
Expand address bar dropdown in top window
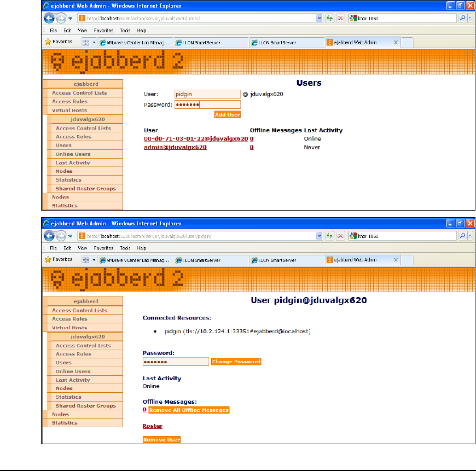point(319,18)
